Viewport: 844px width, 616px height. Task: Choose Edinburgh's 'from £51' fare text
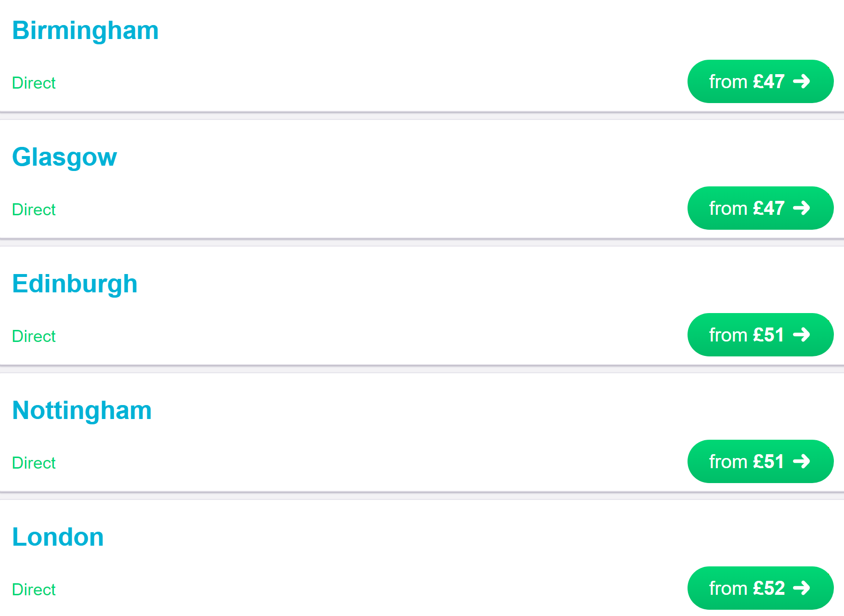(x=747, y=335)
